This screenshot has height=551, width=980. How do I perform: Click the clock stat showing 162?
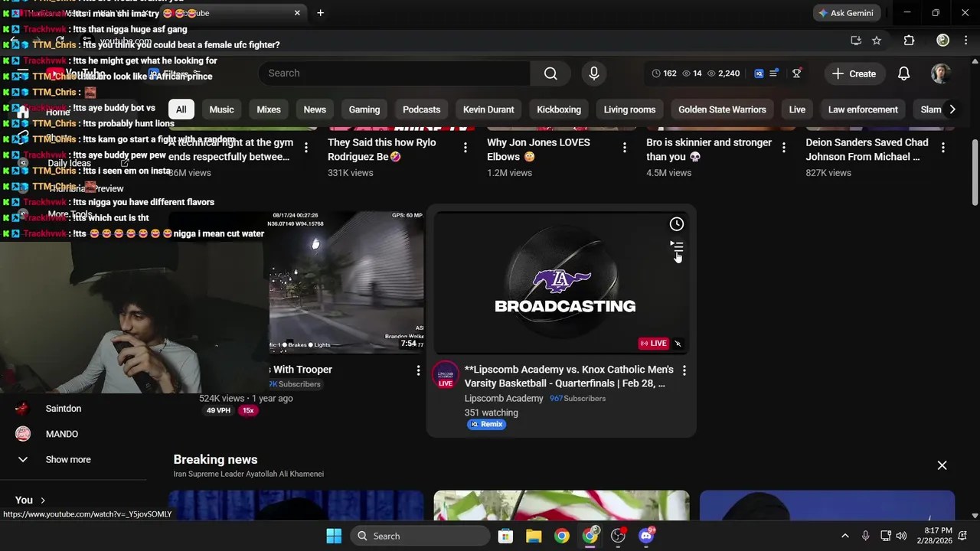pyautogui.click(x=664, y=73)
